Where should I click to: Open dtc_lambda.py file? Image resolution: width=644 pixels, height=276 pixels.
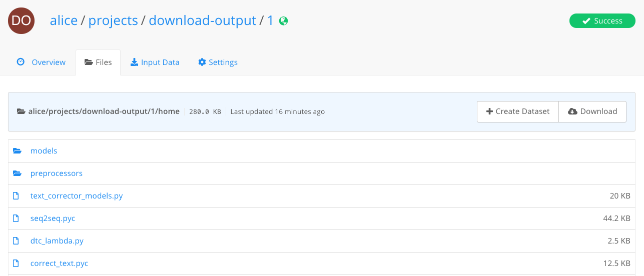point(57,241)
